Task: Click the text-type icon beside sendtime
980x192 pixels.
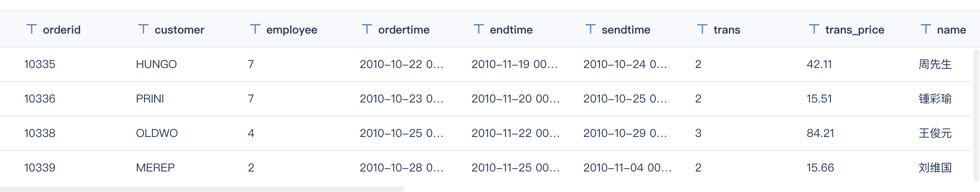Action: pyautogui.click(x=591, y=29)
